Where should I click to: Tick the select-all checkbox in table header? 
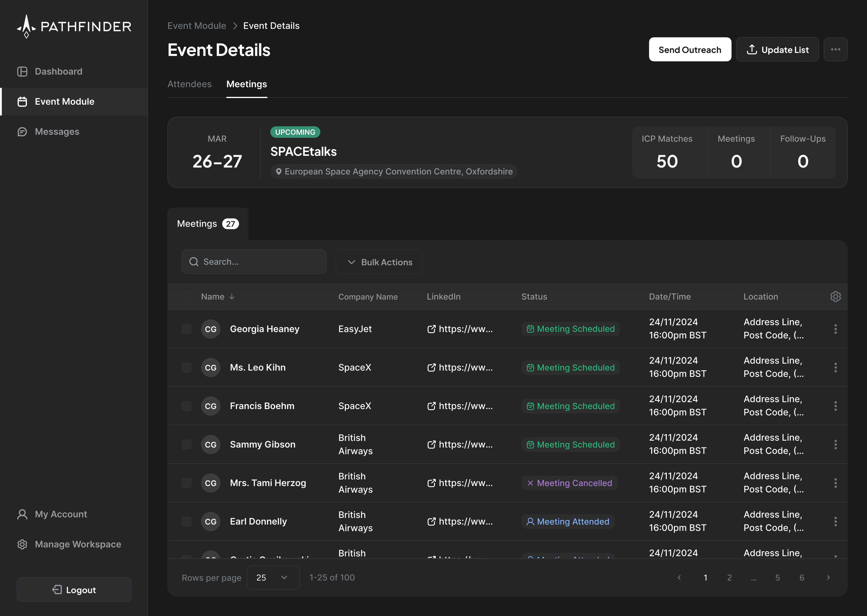(186, 297)
